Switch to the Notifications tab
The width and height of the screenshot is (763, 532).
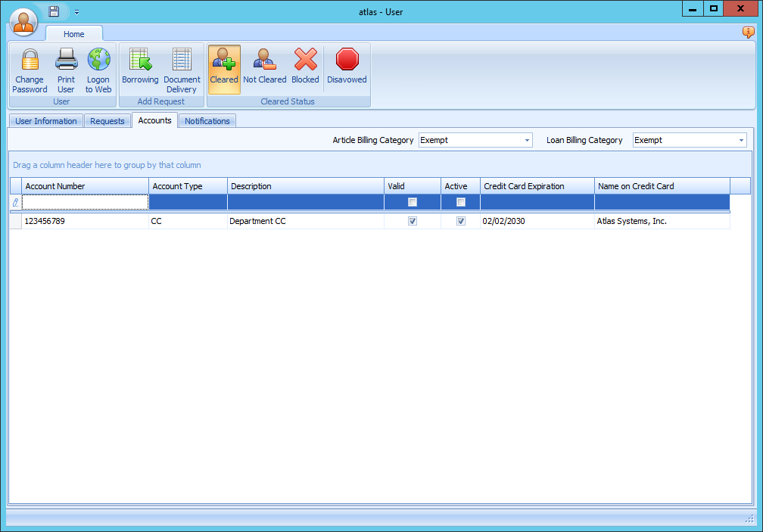207,120
